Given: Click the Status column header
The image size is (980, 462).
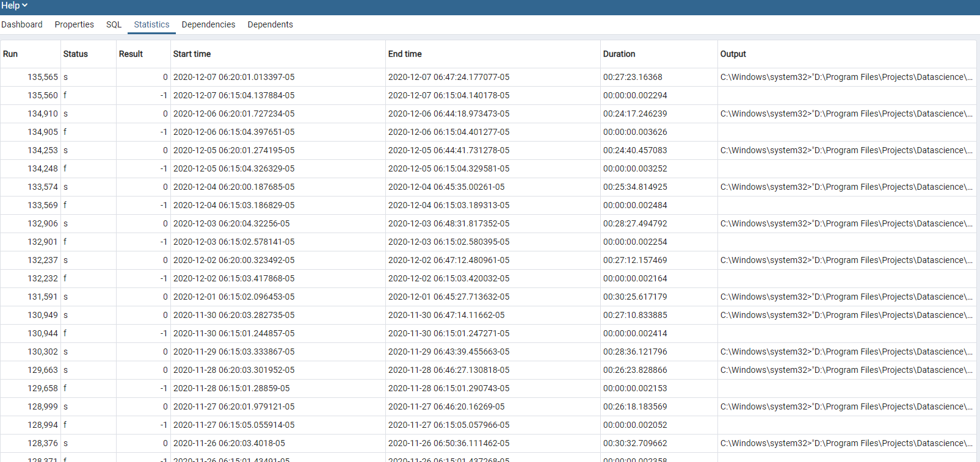Looking at the screenshot, I should (76, 54).
